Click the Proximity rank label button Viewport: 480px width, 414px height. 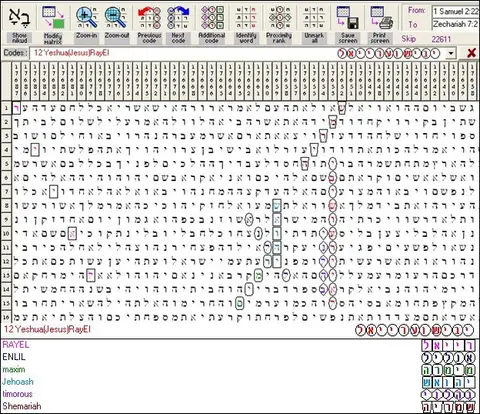point(279,38)
